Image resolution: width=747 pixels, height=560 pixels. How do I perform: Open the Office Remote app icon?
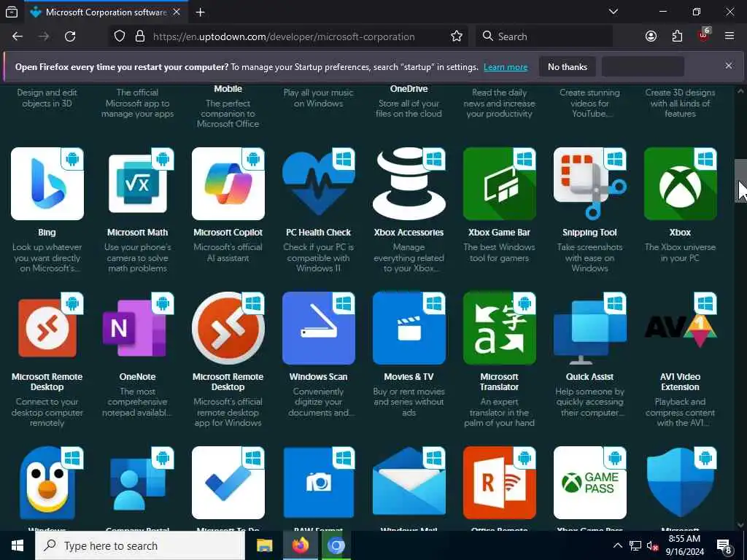(x=499, y=483)
